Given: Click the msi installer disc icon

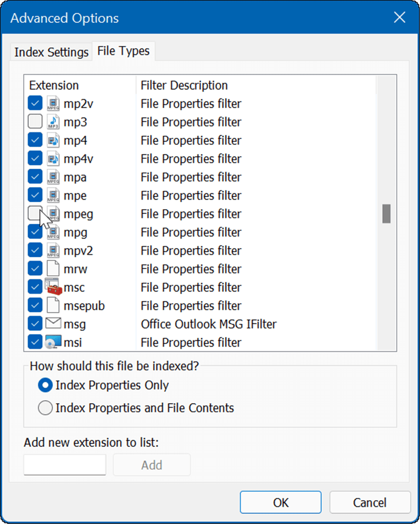Looking at the screenshot, I should (53, 343).
